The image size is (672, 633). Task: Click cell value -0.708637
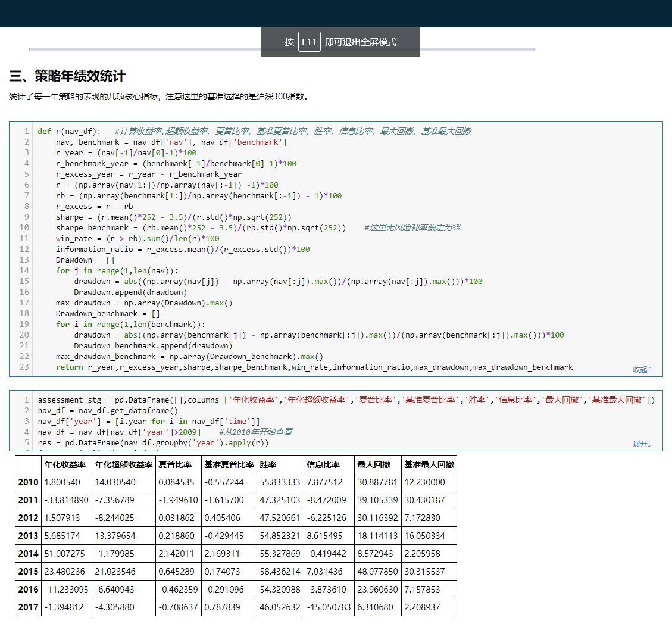pyautogui.click(x=179, y=607)
